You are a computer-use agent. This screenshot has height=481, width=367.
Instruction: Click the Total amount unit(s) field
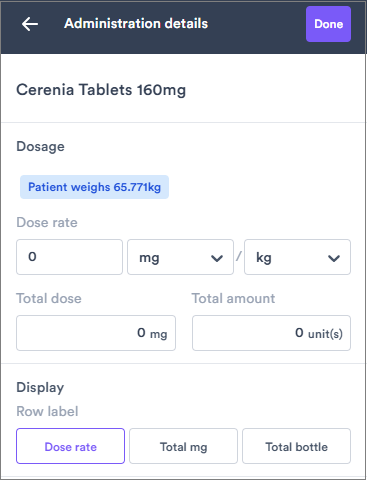click(271, 333)
